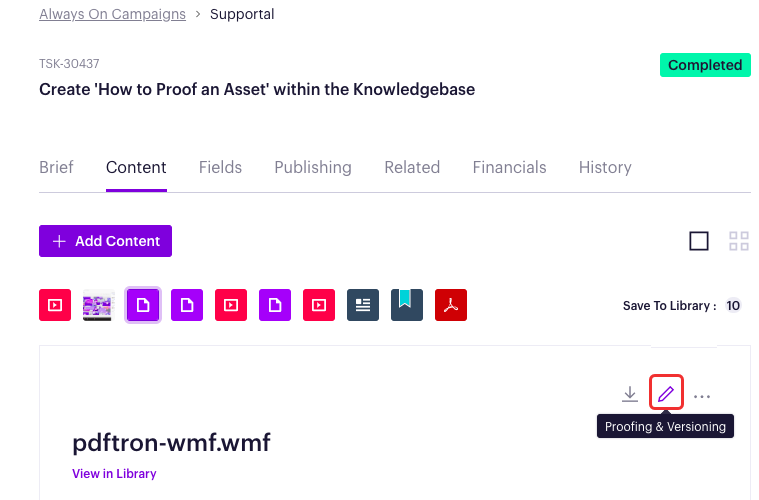The image size is (759, 500).
Task: Go to the History tab
Action: coord(605,167)
